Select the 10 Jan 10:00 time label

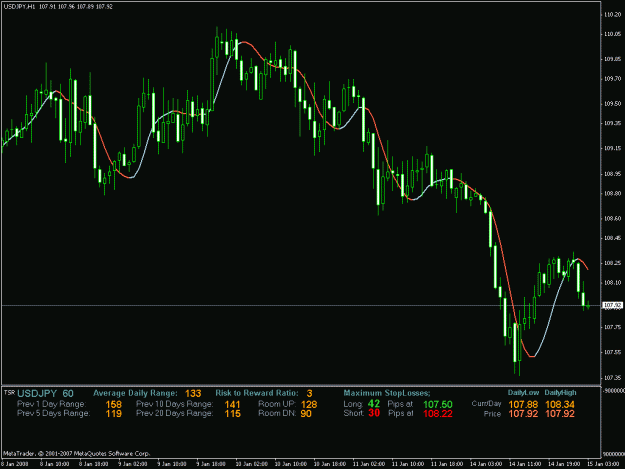[x=291, y=464]
